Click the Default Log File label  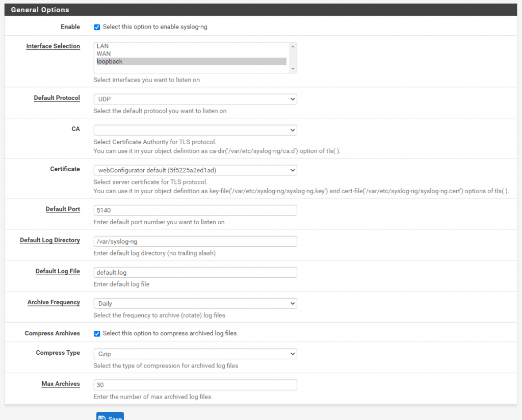point(58,271)
